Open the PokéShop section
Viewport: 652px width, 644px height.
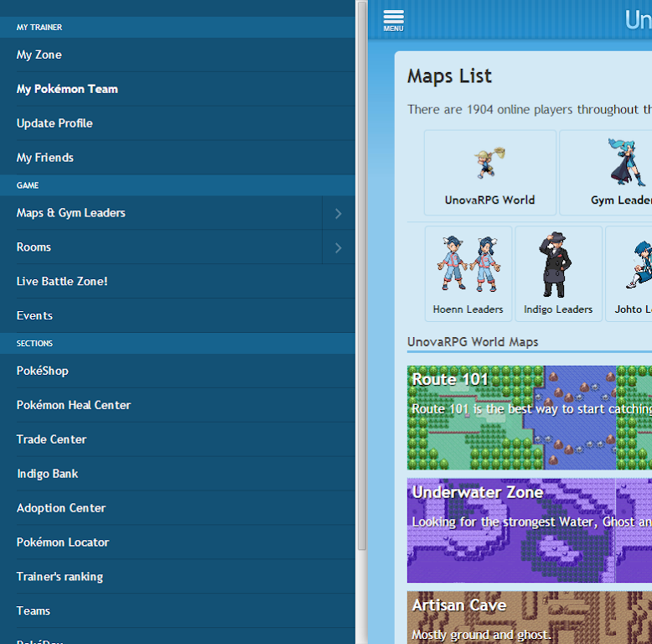coord(43,371)
